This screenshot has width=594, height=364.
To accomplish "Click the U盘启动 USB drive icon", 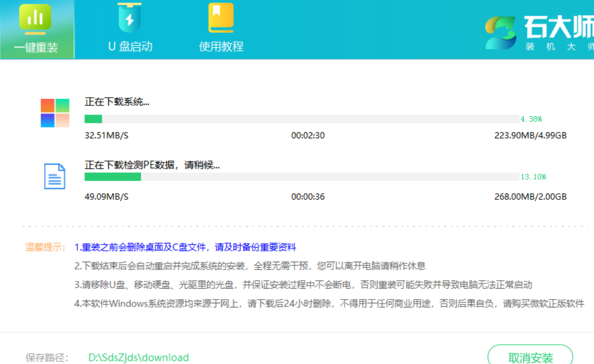I will click(x=129, y=18).
